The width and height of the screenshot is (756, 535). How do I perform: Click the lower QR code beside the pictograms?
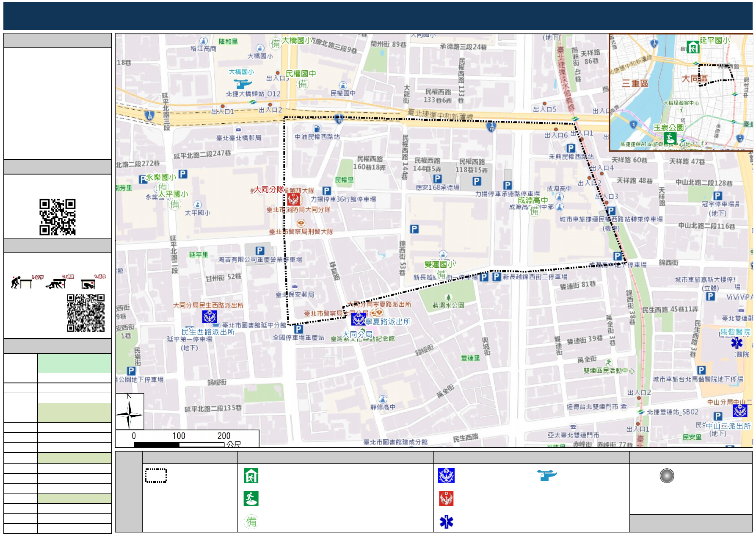[x=86, y=313]
